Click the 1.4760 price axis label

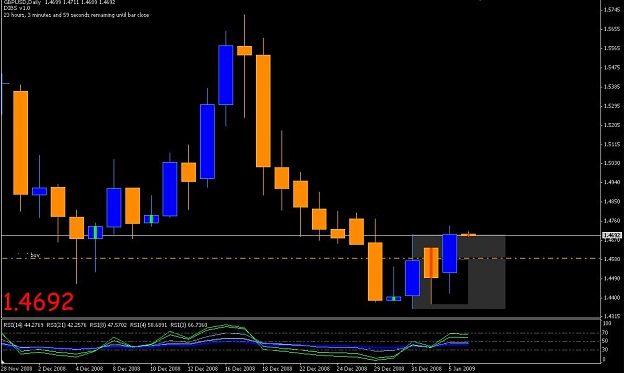pos(612,220)
